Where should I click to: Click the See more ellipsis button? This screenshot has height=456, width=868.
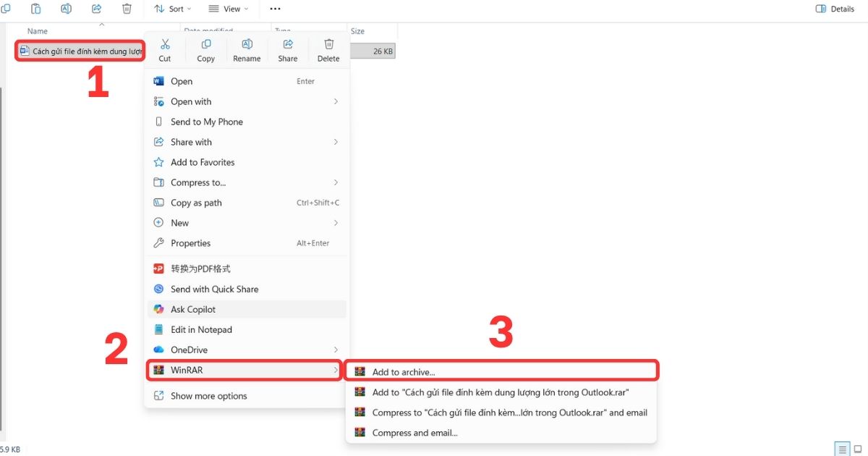click(x=274, y=9)
